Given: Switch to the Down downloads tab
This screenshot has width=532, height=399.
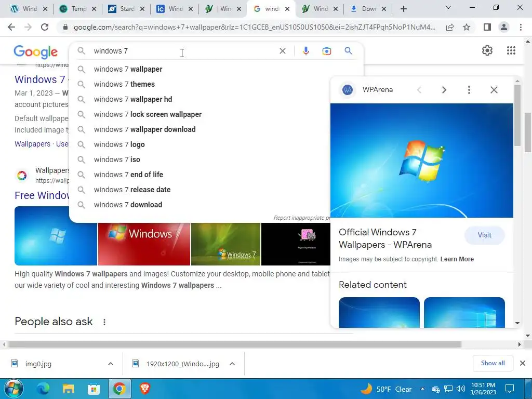Looking at the screenshot, I should click(368, 9).
